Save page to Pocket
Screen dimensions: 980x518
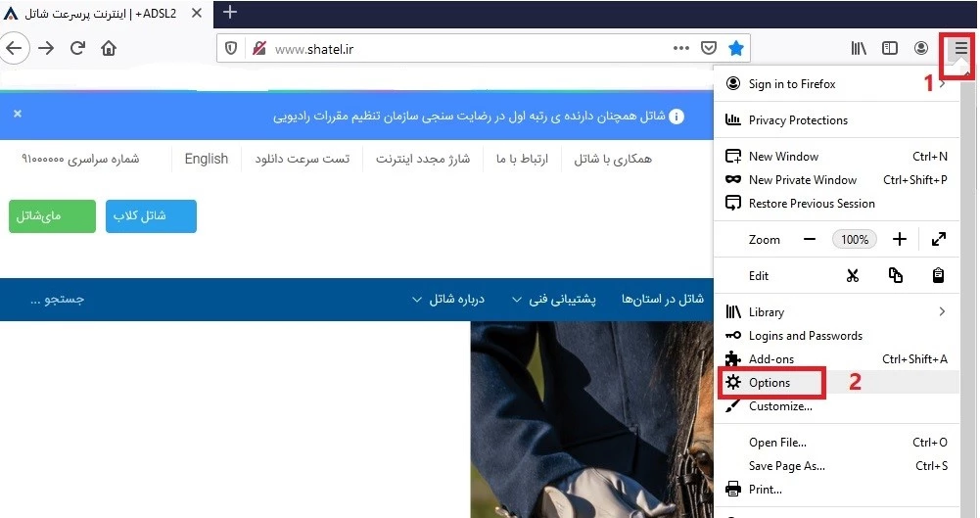click(709, 48)
